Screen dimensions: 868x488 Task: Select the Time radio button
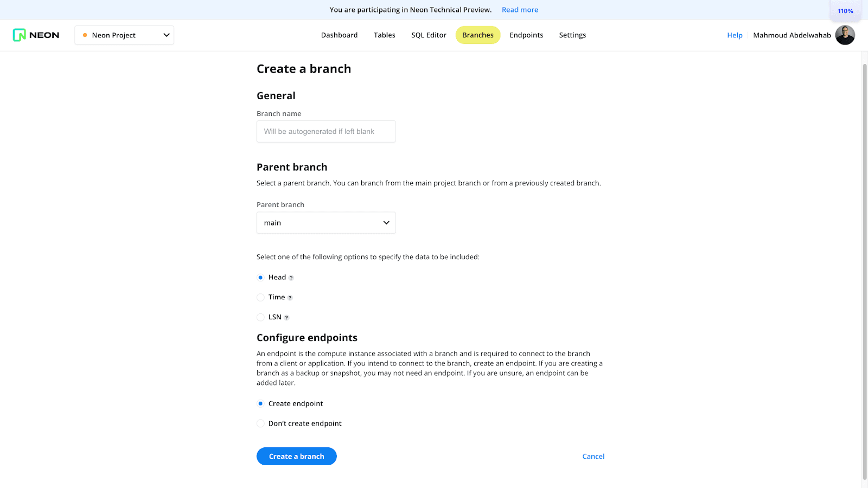pos(260,297)
